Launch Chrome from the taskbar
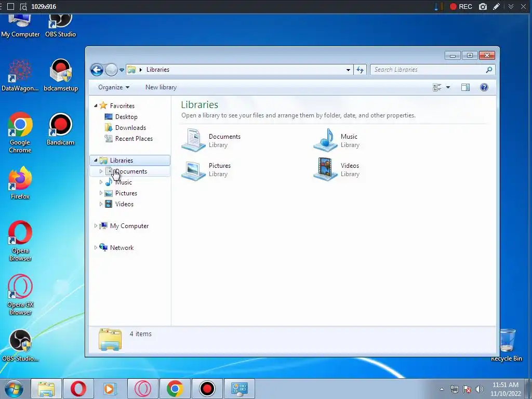Screen dimensions: 532x399 (175, 389)
